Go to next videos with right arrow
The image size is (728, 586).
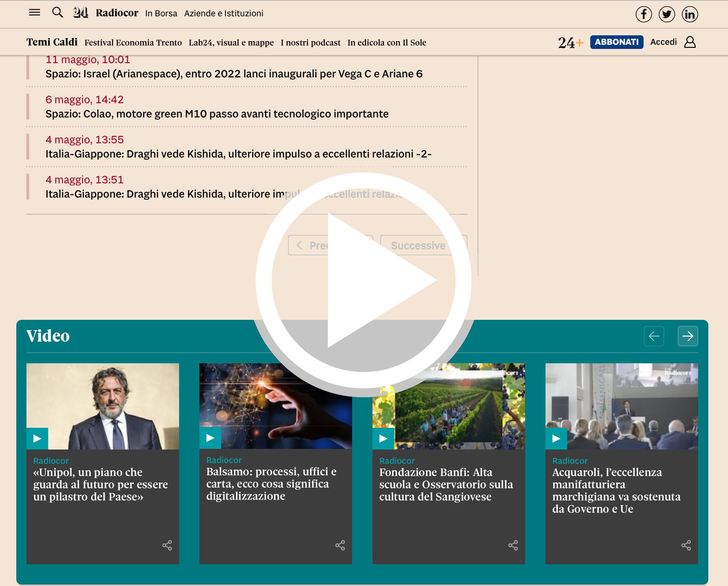688,336
